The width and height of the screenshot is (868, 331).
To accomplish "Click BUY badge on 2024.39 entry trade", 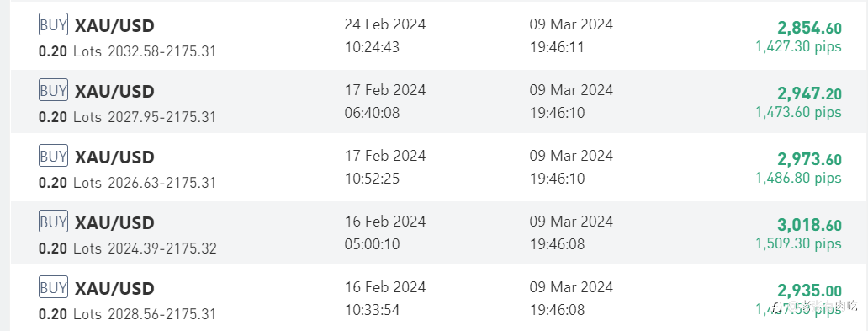I will [53, 222].
